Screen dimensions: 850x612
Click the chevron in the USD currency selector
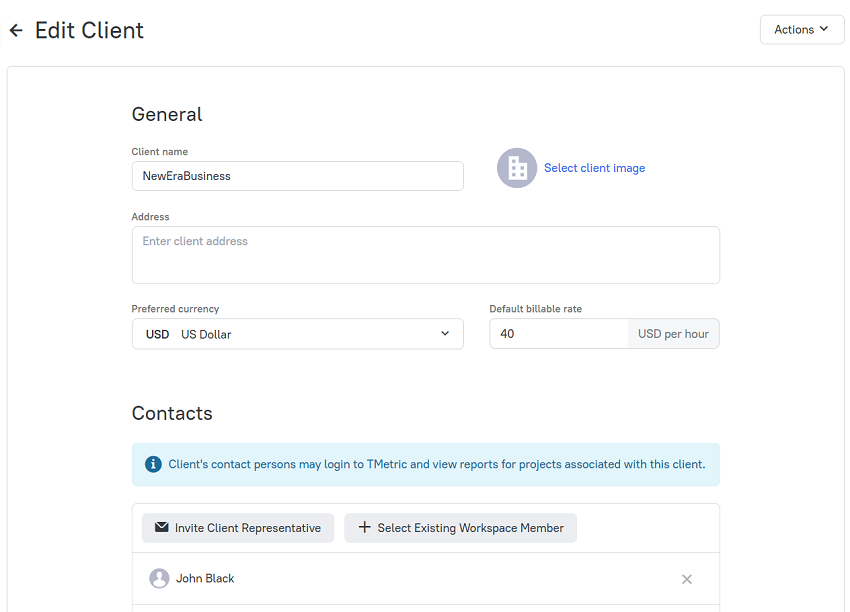coord(445,333)
